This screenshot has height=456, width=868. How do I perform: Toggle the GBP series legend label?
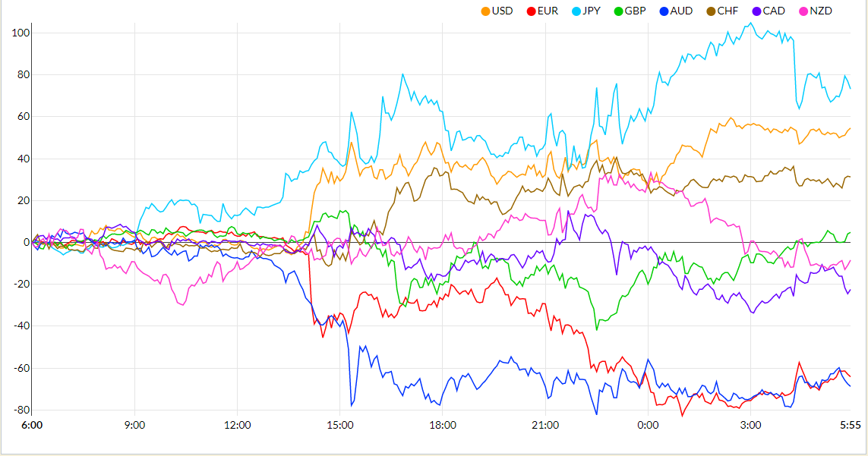click(x=636, y=11)
